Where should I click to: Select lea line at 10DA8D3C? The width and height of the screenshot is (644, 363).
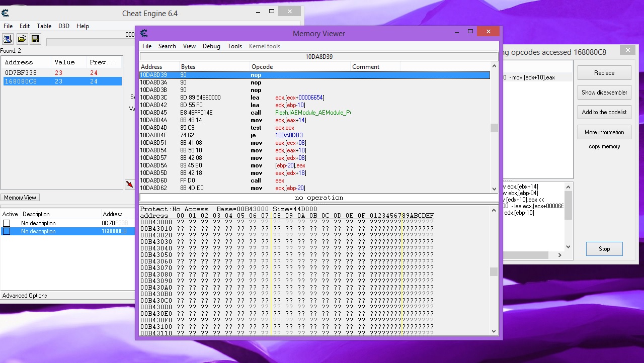click(x=314, y=98)
